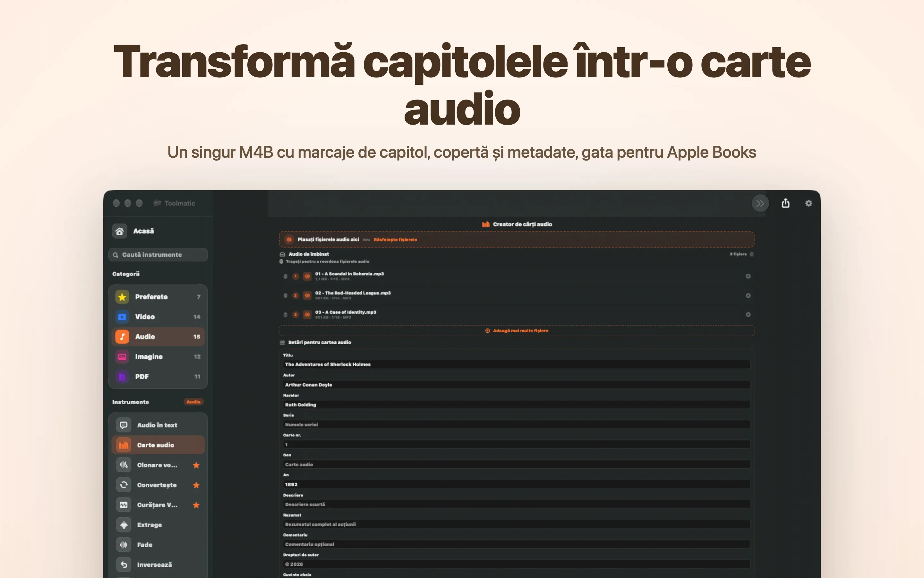
Task: Remove 02 - The Red-Headed League.mp3
Action: 748,295
